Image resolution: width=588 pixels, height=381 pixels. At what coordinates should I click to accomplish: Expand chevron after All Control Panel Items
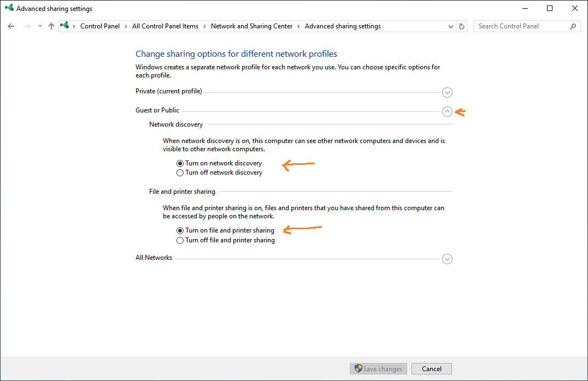click(204, 26)
